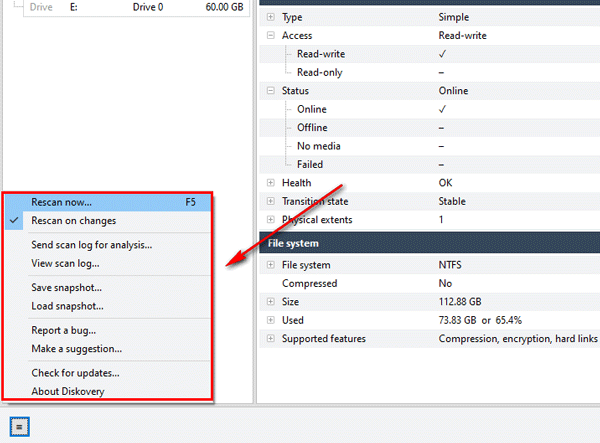This screenshot has width=600, height=443.
Task: Select Rescan now from the menu
Action: coord(61,202)
